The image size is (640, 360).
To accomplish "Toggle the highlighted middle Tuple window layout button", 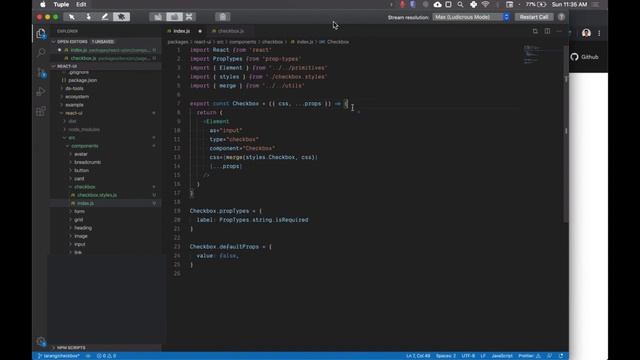I will coord(174,17).
